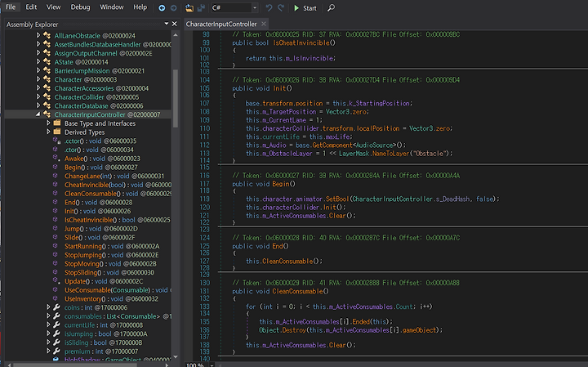Image resolution: width=588 pixels, height=367 pixels.
Task: Select CheatInvincible(bool) method in tree
Action: [x=118, y=185]
